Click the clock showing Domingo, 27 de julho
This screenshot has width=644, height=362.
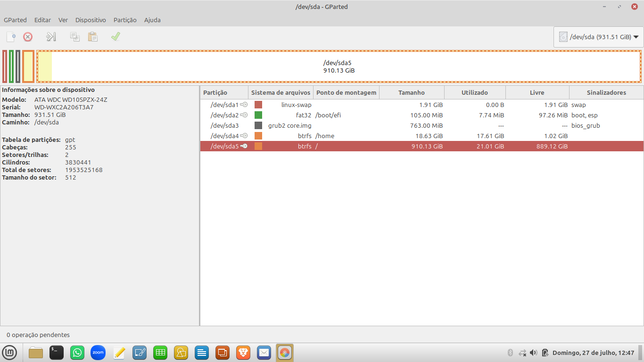[593, 353]
